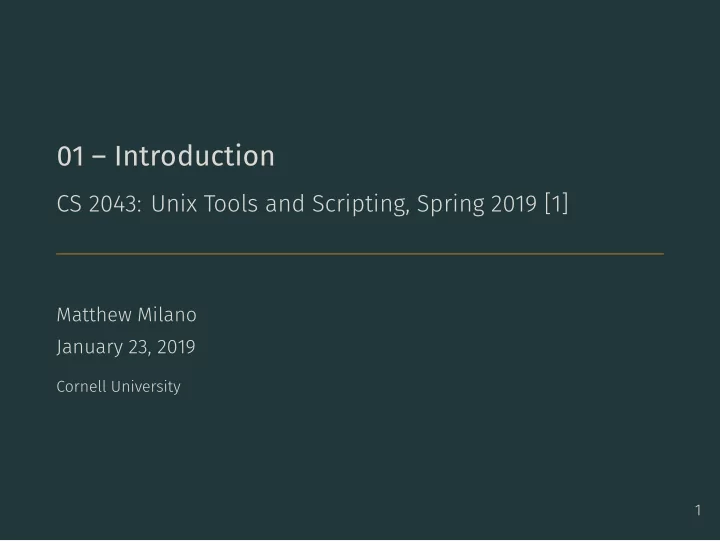
Task: Click the word "Tools" in subtitle
Action: [x=231, y=204]
